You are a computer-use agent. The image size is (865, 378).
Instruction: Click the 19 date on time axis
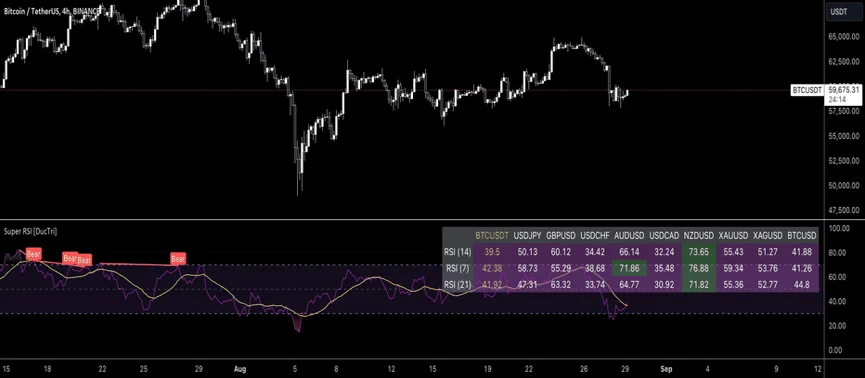pyautogui.click(x=488, y=368)
